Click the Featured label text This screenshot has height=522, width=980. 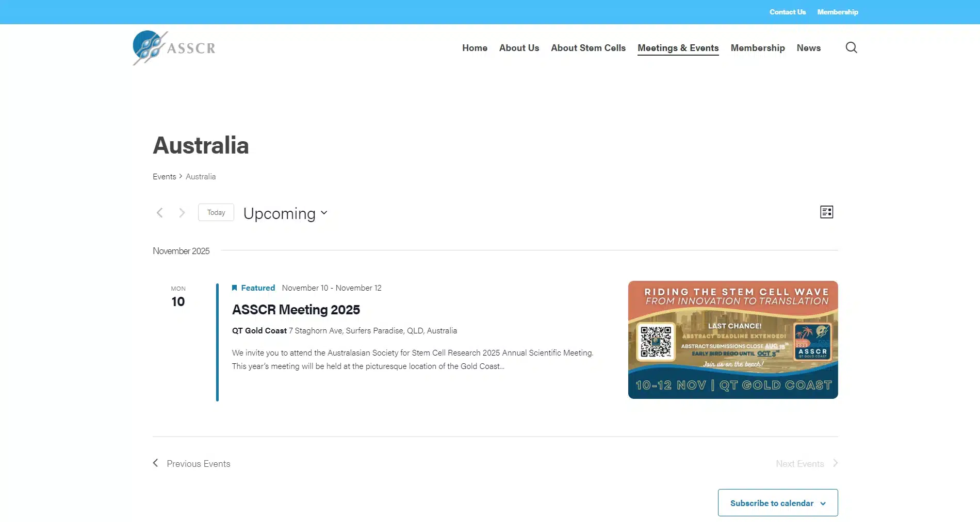coord(258,288)
